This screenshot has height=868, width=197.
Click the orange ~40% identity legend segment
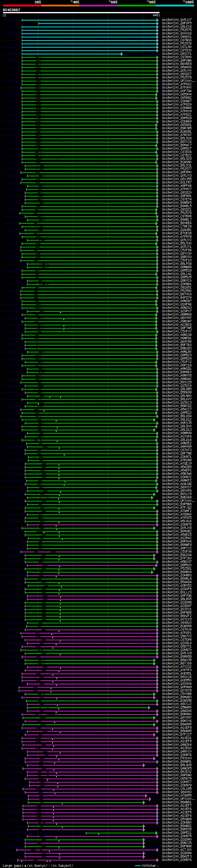[60, 6]
